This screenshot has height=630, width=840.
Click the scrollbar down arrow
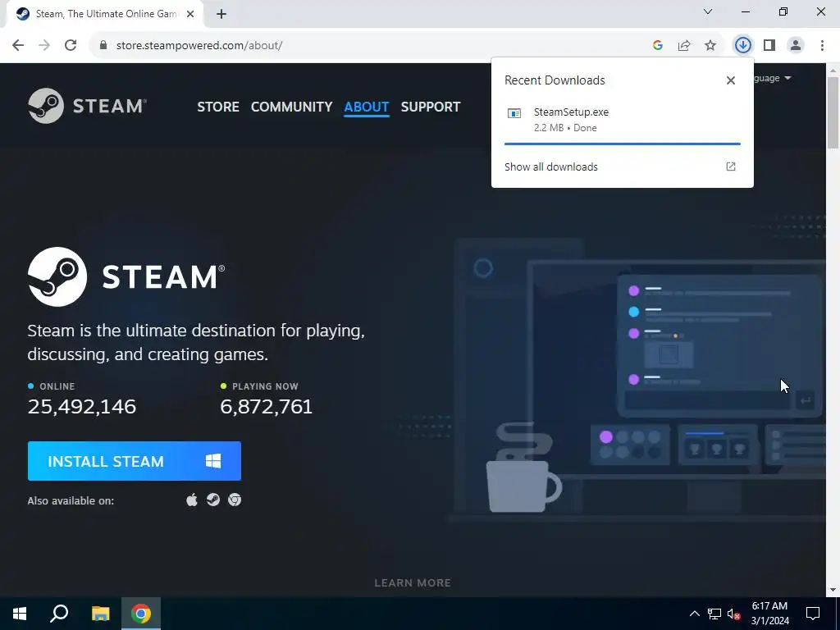833,590
